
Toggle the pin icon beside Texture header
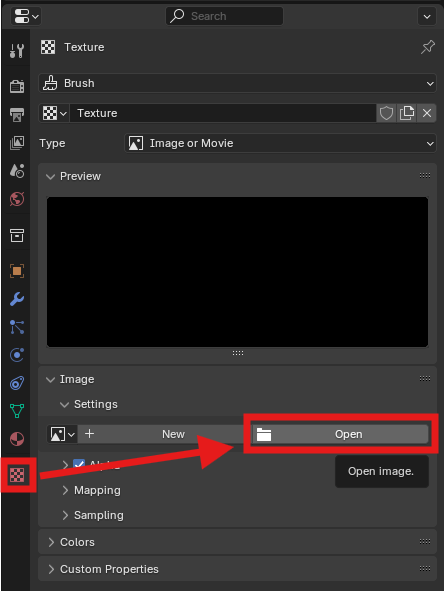click(427, 47)
